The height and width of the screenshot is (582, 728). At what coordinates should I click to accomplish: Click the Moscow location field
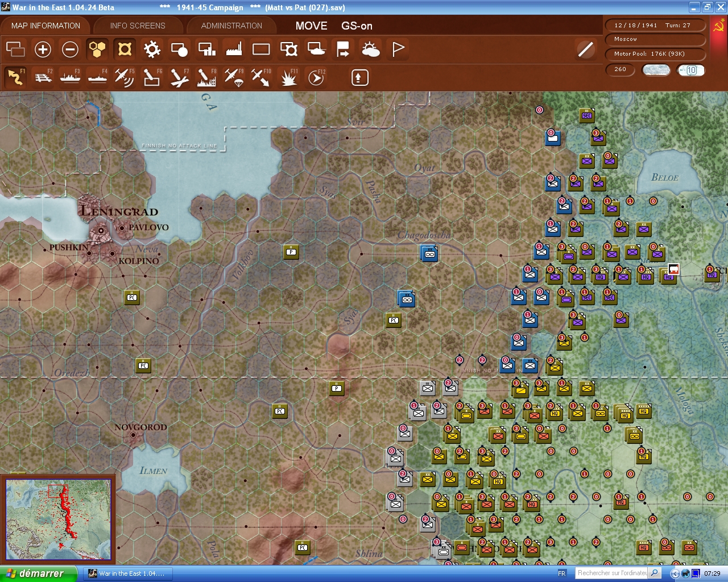(x=655, y=39)
